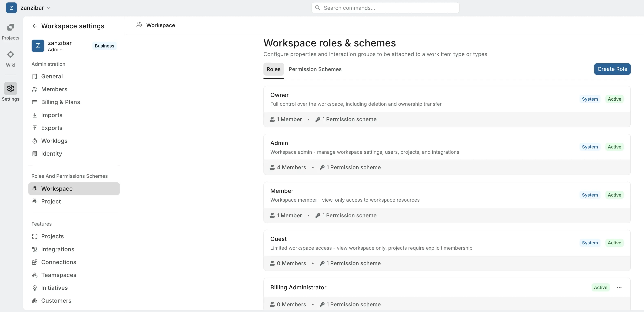
Task: Switch to Permission Schemes tab
Action: pyautogui.click(x=315, y=69)
